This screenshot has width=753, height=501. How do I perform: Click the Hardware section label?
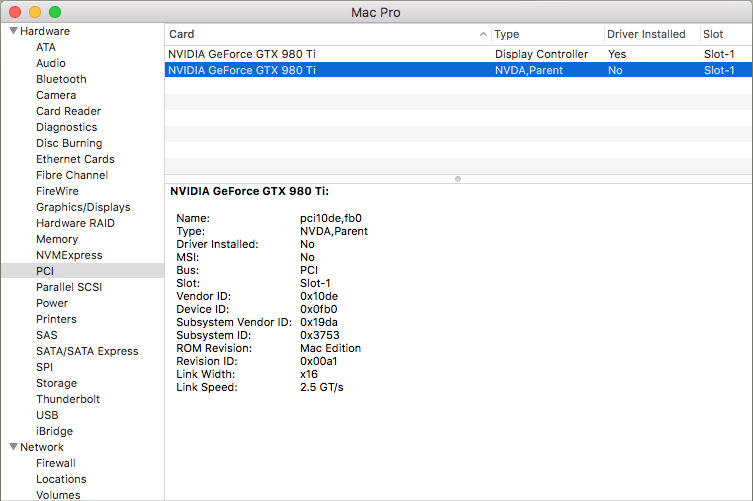pyautogui.click(x=45, y=31)
